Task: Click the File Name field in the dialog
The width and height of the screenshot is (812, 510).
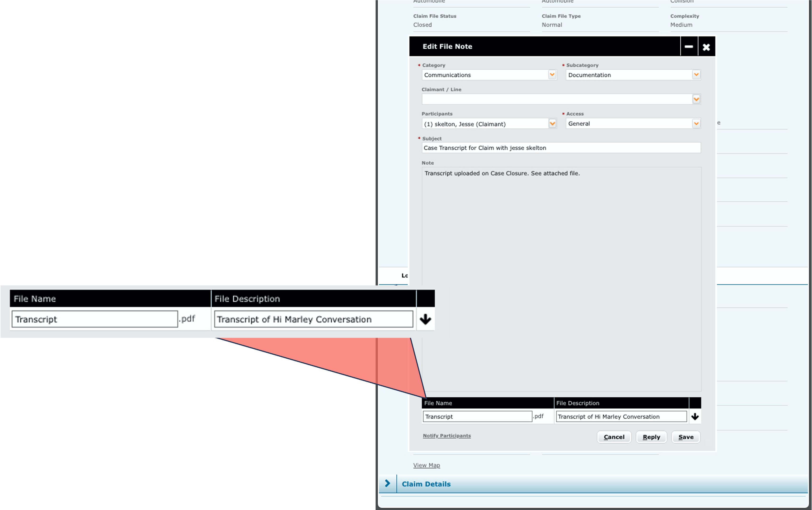Action: tap(477, 416)
